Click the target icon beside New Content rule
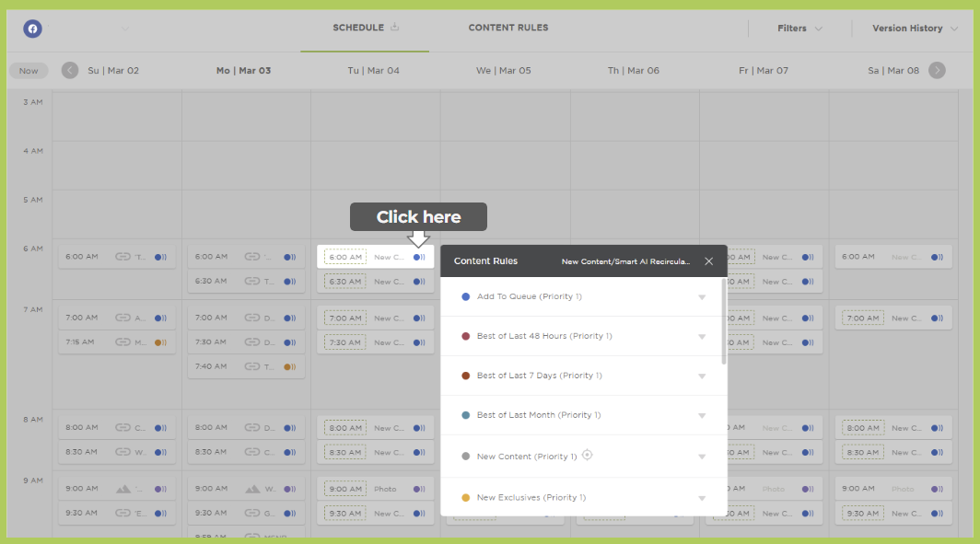 pos(588,455)
